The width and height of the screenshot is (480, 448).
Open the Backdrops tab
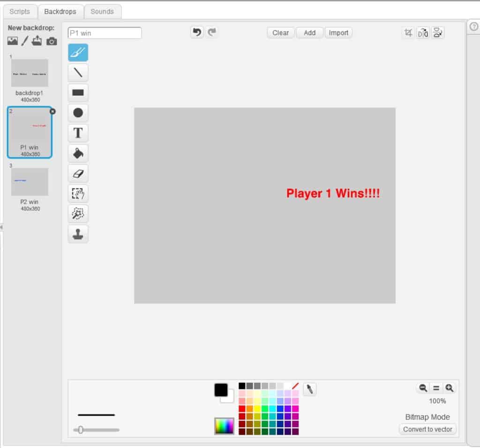pyautogui.click(x=60, y=12)
